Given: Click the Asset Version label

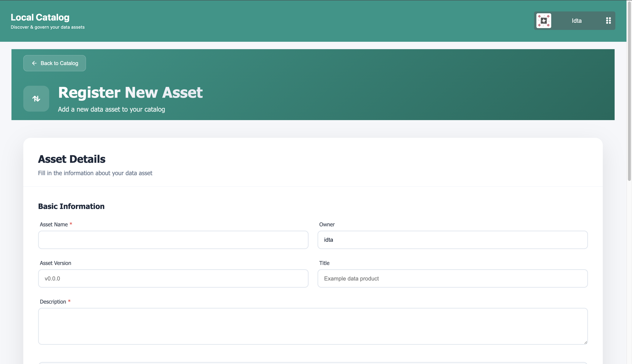Looking at the screenshot, I should tap(55, 263).
